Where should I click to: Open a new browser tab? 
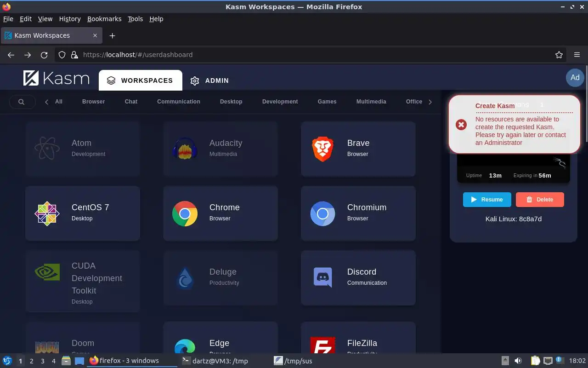coord(112,35)
